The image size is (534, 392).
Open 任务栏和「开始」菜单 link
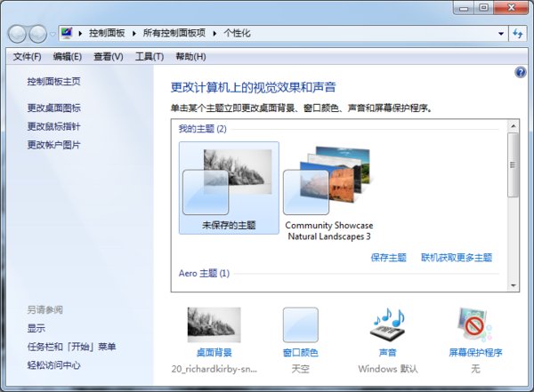pyautogui.click(x=71, y=347)
